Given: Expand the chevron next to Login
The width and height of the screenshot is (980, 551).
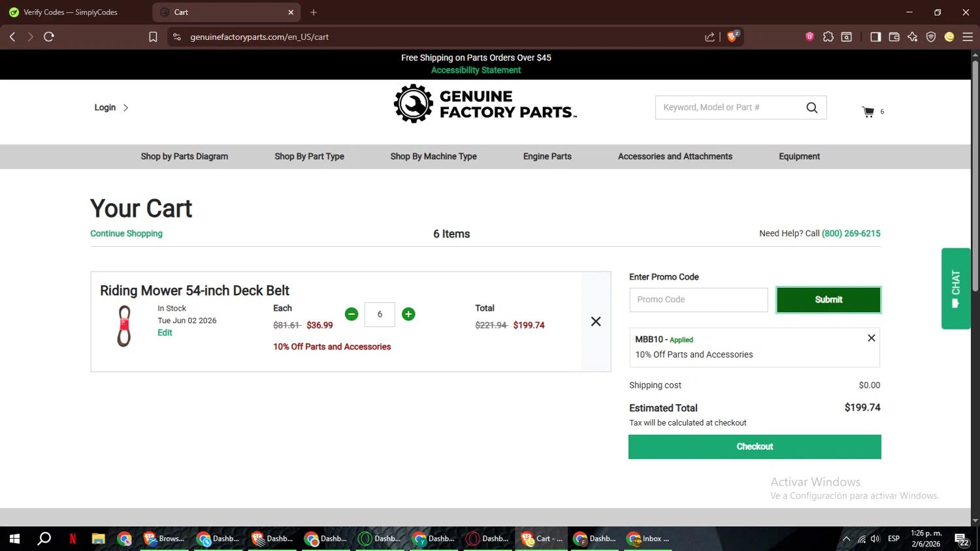Looking at the screenshot, I should (x=125, y=108).
